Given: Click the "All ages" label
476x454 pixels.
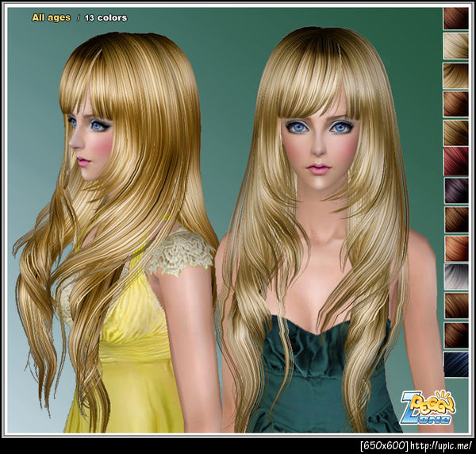Looking at the screenshot, I should pyautogui.click(x=51, y=17).
